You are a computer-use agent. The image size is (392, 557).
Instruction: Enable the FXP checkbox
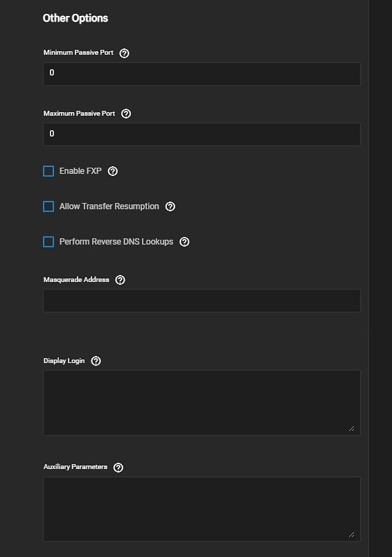coord(48,171)
